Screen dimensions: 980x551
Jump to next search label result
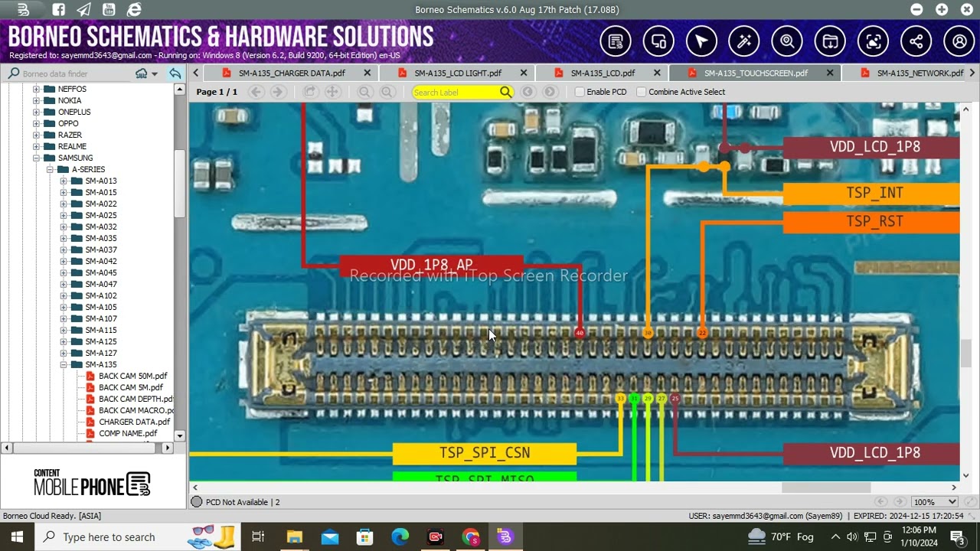click(x=550, y=92)
